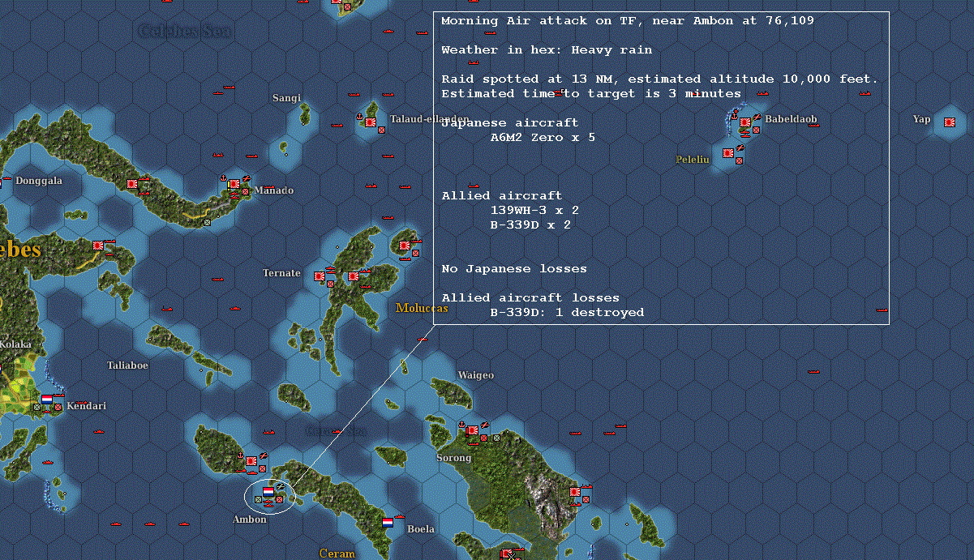974x560 pixels.
Task: Click the airfield plane icon at Ambon
Action: coord(280,486)
